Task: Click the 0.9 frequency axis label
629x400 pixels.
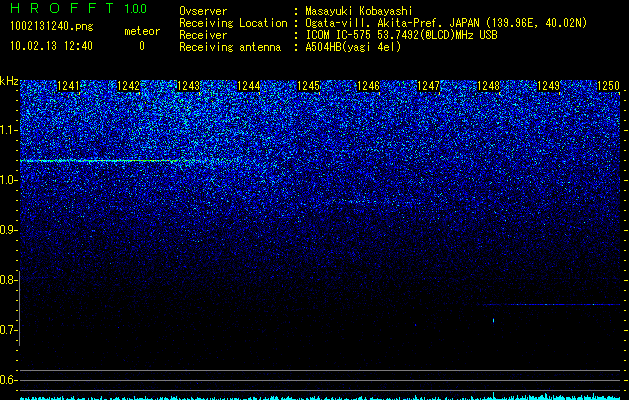Action: (x=8, y=230)
